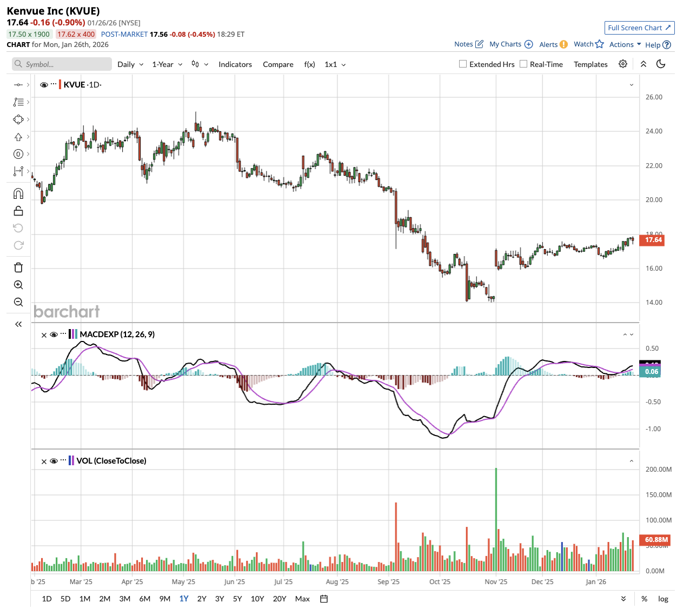Click the VOL color bars swatch
The width and height of the screenshot is (690, 616).
point(71,461)
